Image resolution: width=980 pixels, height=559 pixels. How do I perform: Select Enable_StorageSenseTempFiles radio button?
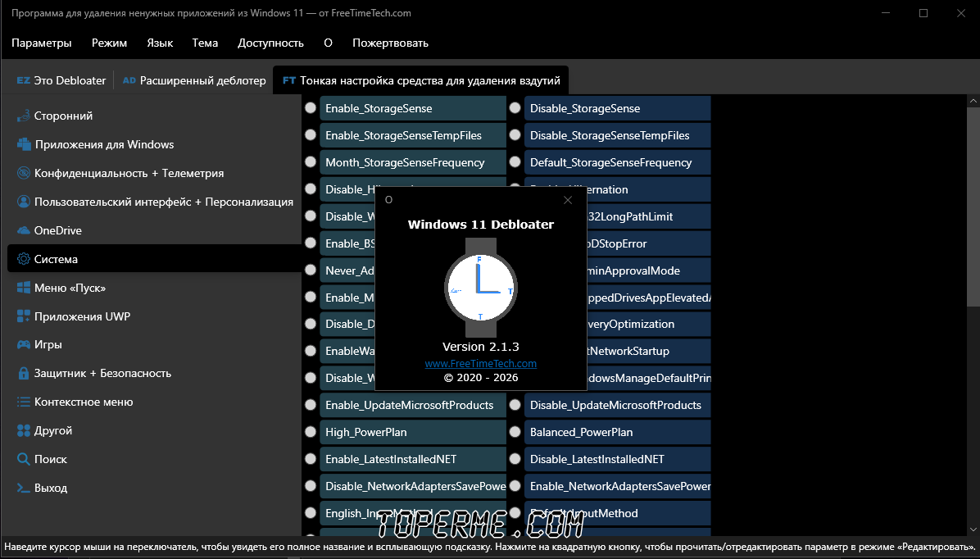pos(310,134)
